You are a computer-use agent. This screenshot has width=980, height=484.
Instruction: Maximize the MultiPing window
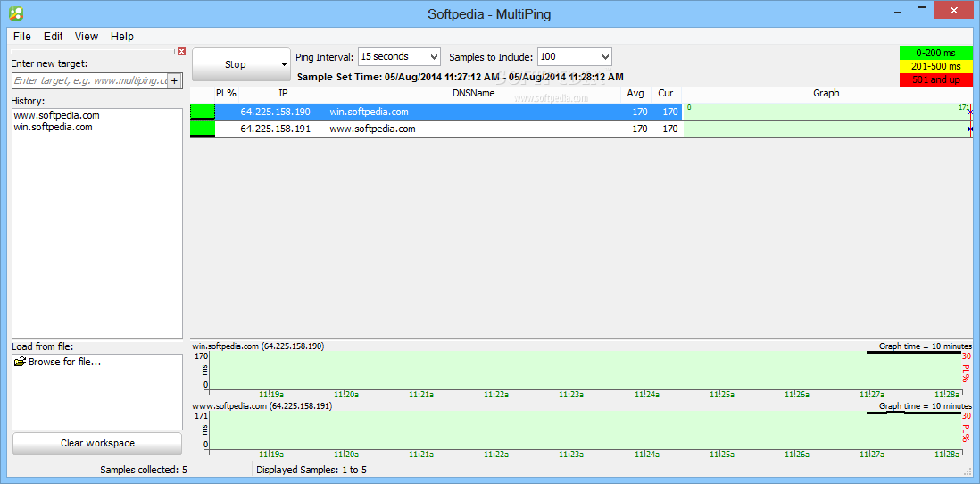(x=922, y=11)
